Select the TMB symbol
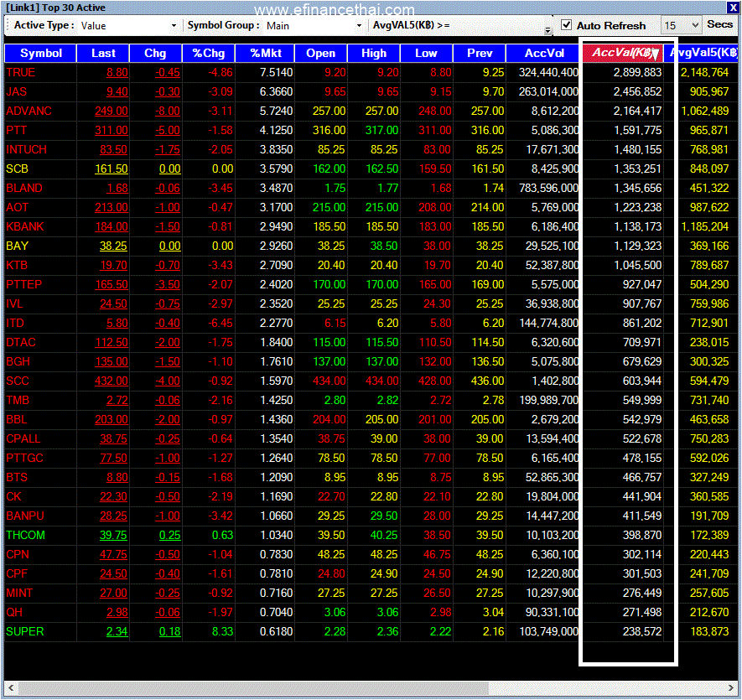 tap(18, 401)
